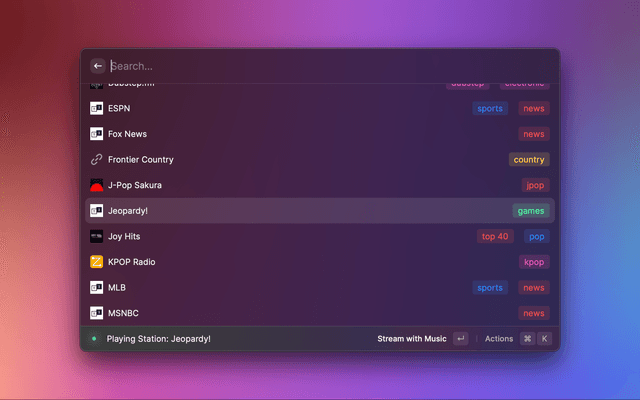640x400 pixels.
Task: Click the games tag on Jeopardy!
Action: pyautogui.click(x=531, y=211)
